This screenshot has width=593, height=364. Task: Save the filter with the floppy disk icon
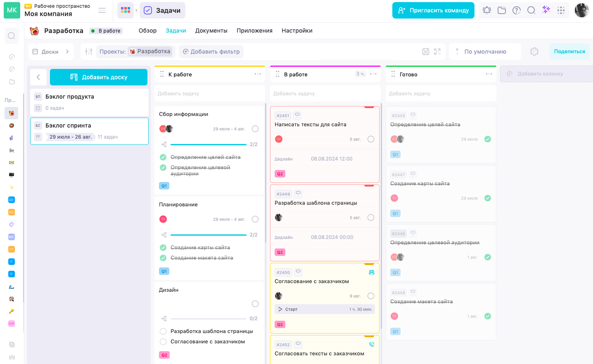pos(426,52)
